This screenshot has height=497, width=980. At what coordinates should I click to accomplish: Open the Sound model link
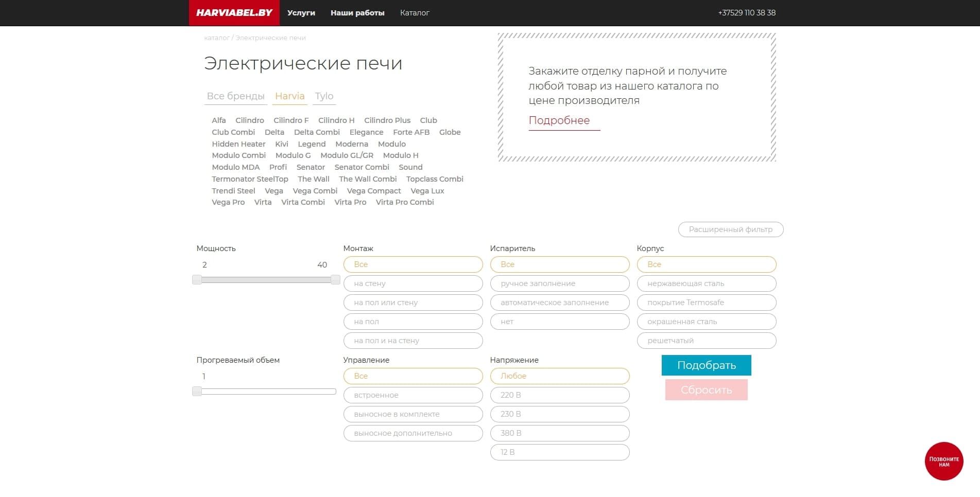[410, 167]
